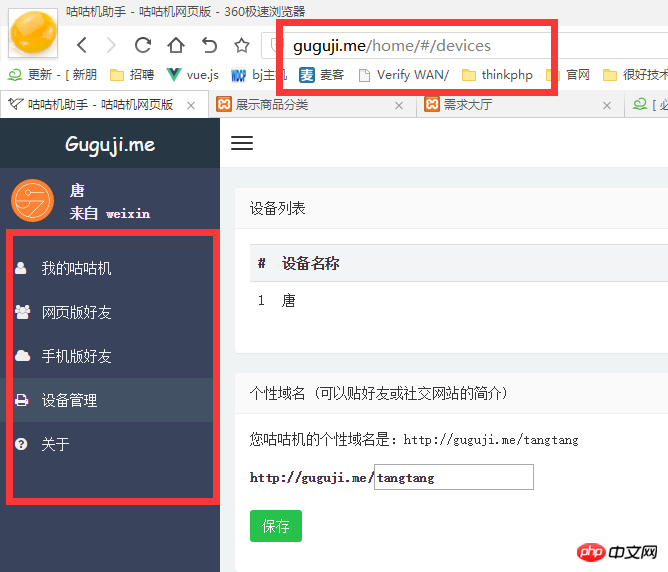Open the 更新 - [ 新朋 bookmark

[x=53, y=75]
